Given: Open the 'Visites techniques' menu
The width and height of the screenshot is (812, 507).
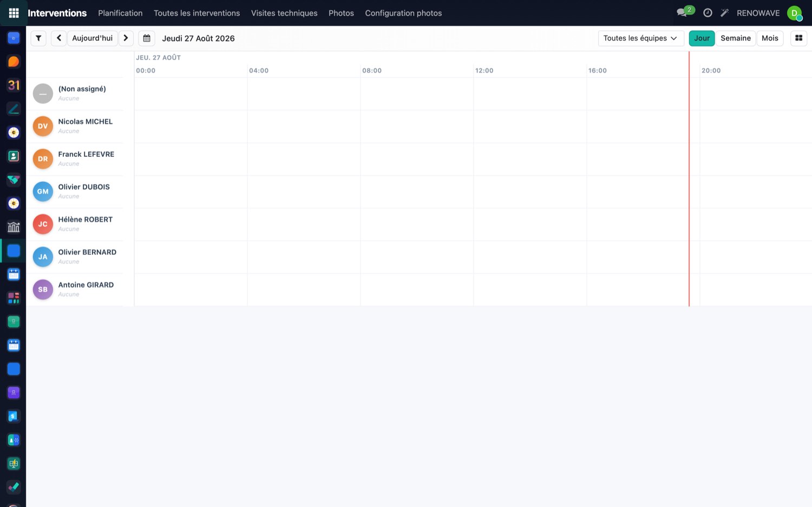Looking at the screenshot, I should [284, 13].
